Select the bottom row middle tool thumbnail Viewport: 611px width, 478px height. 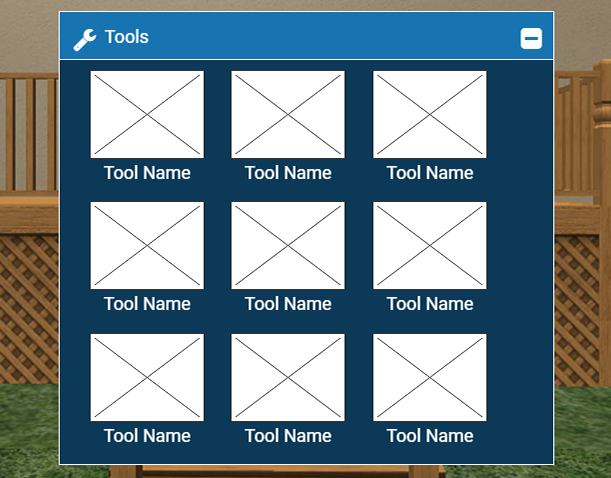coord(288,377)
